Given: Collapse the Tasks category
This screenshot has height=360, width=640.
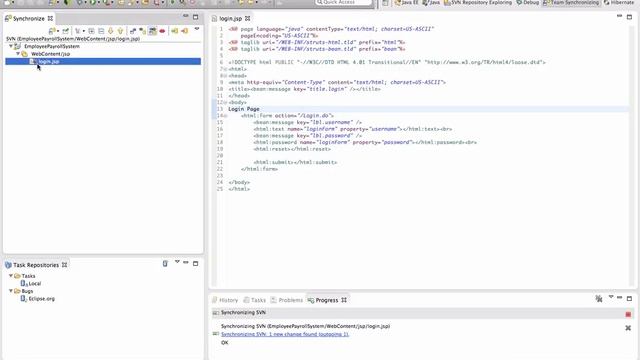Looking at the screenshot, I should point(11,276).
